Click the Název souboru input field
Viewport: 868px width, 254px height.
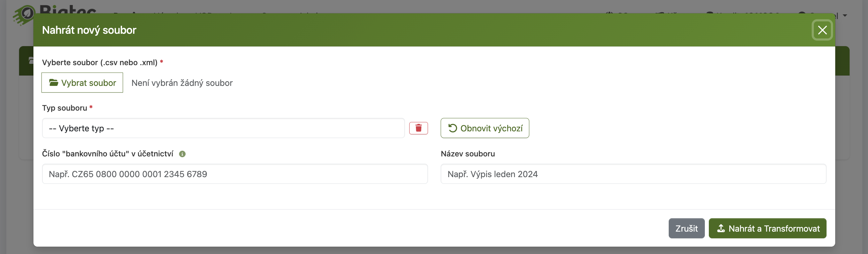[633, 174]
